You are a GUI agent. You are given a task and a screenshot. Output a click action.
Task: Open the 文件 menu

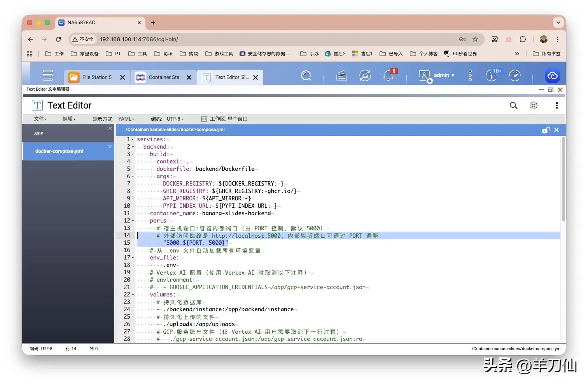click(x=40, y=119)
